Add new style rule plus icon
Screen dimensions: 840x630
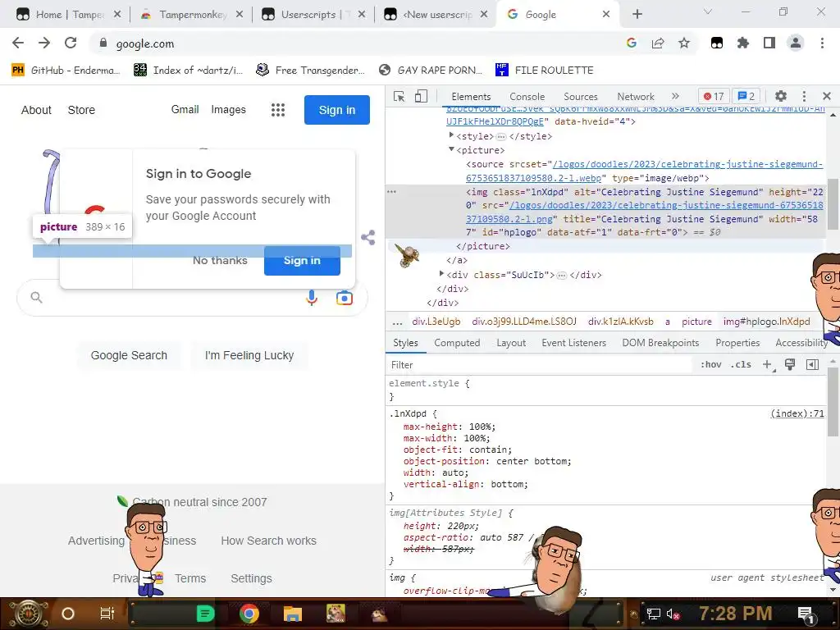tap(768, 365)
